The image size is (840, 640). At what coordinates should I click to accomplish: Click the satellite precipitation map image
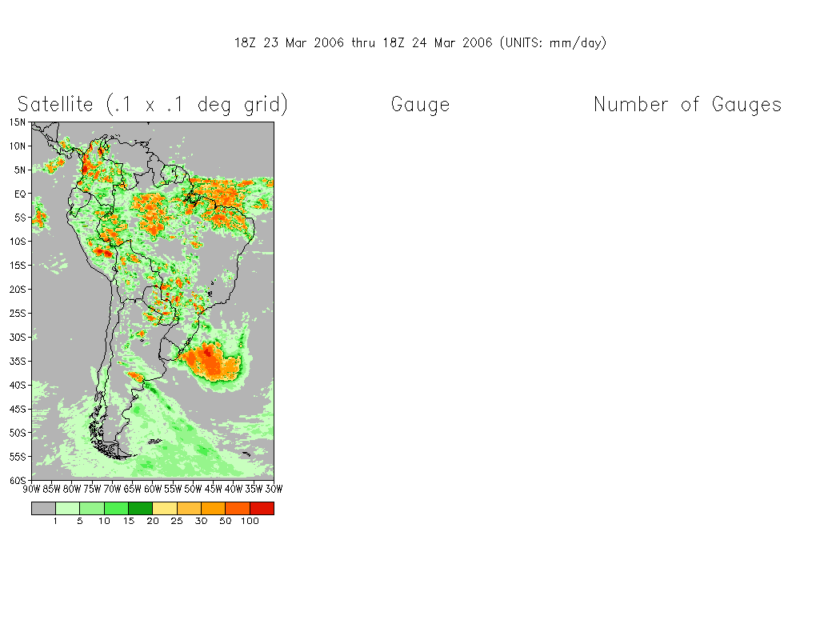click(x=153, y=301)
